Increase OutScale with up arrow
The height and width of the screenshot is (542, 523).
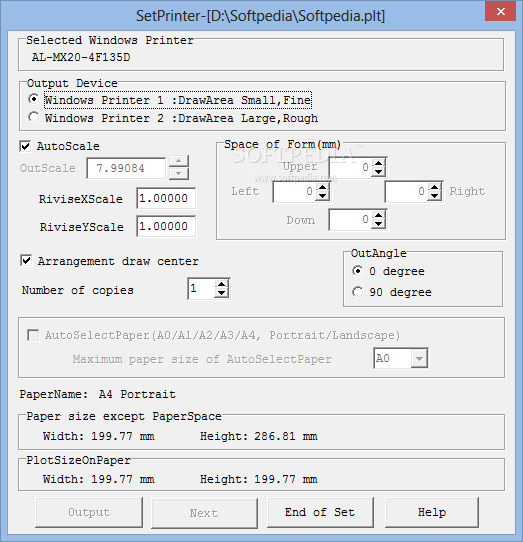pos(178,161)
